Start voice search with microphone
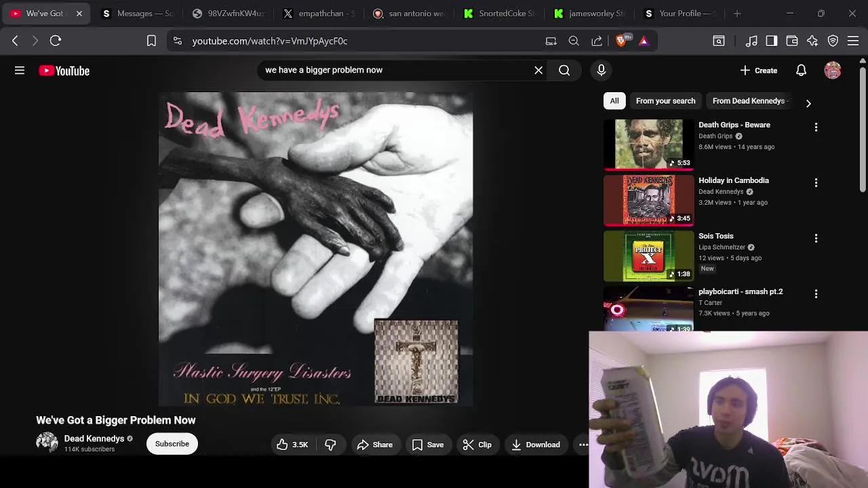868x488 pixels. [x=601, y=70]
